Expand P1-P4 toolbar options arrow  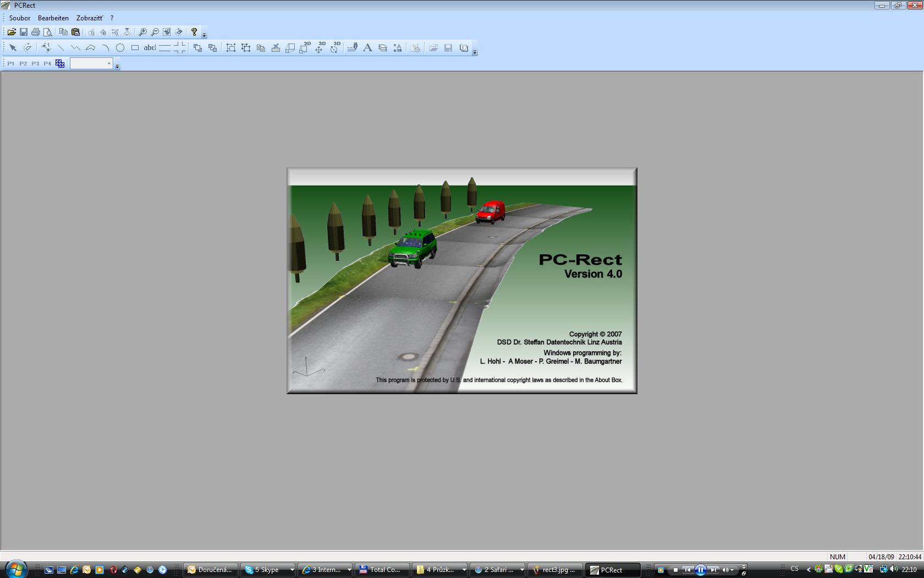(117, 67)
